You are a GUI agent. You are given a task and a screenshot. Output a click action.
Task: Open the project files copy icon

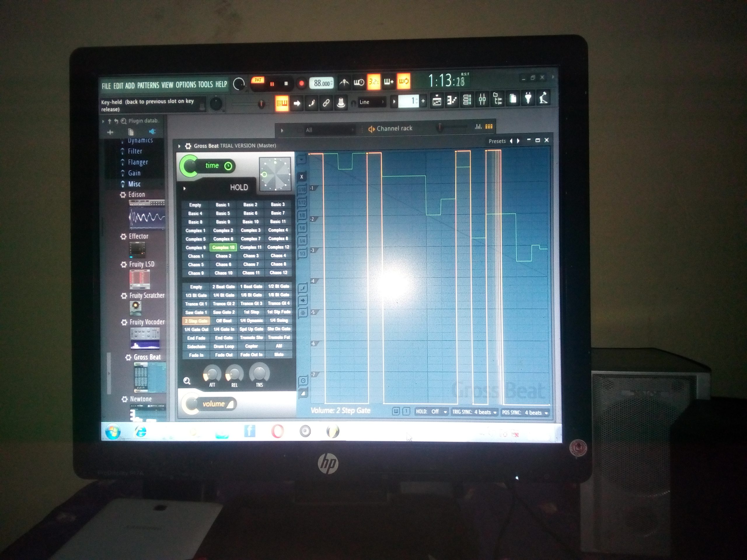click(513, 99)
